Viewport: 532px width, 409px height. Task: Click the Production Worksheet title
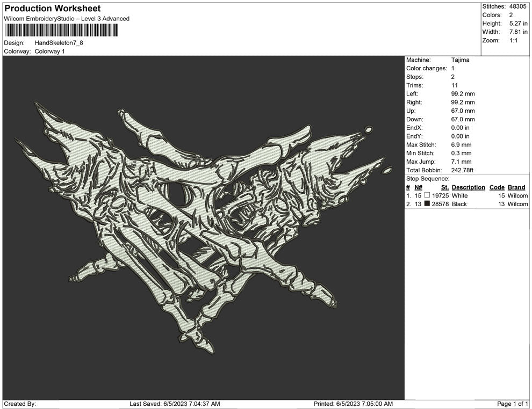52,9
